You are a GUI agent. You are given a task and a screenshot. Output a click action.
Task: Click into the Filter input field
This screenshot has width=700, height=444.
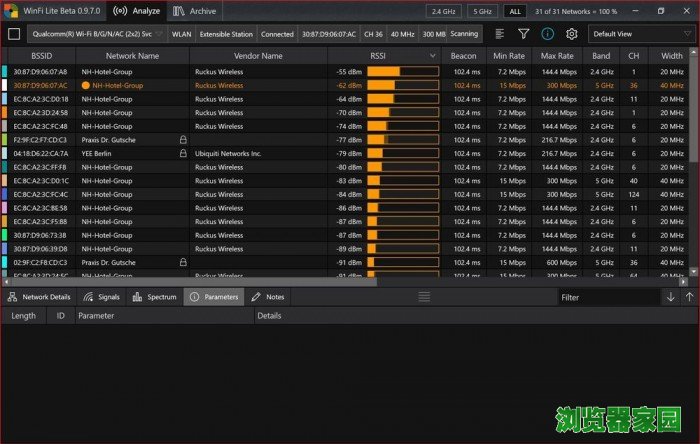coord(608,297)
